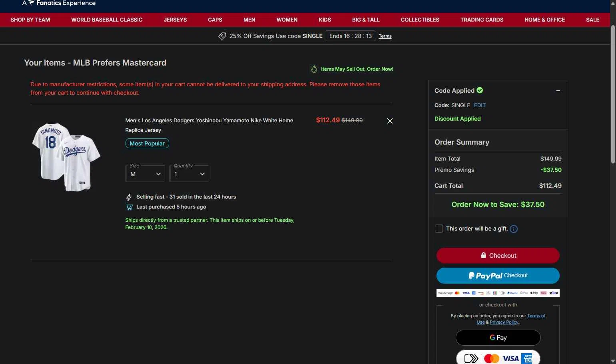Click the accepted payment methods strip
Viewport: 616px width, 364px height.
[x=498, y=293]
